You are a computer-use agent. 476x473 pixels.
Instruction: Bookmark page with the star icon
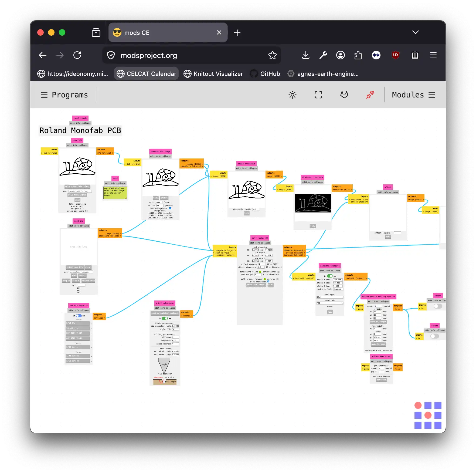tap(272, 55)
